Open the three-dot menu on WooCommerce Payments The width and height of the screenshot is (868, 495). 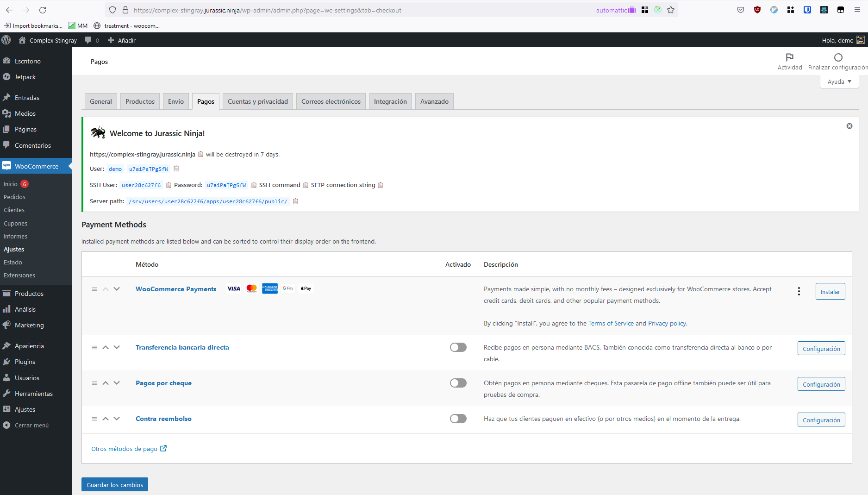click(x=799, y=291)
